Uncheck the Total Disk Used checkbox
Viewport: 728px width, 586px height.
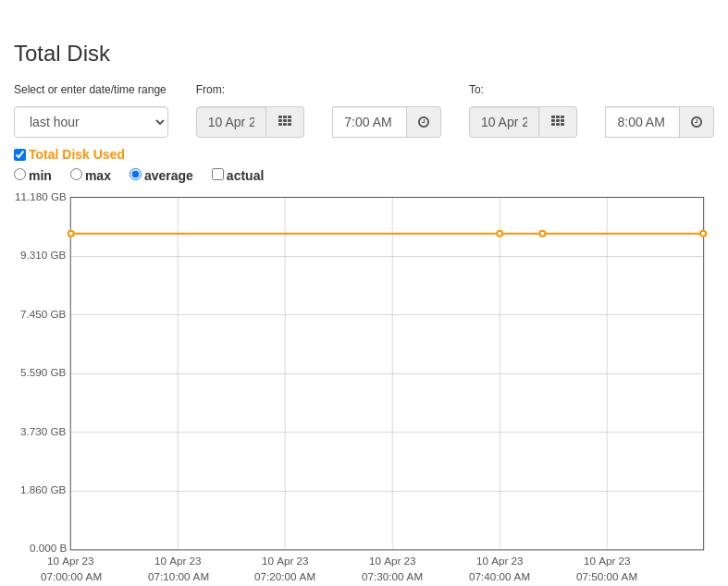20,154
